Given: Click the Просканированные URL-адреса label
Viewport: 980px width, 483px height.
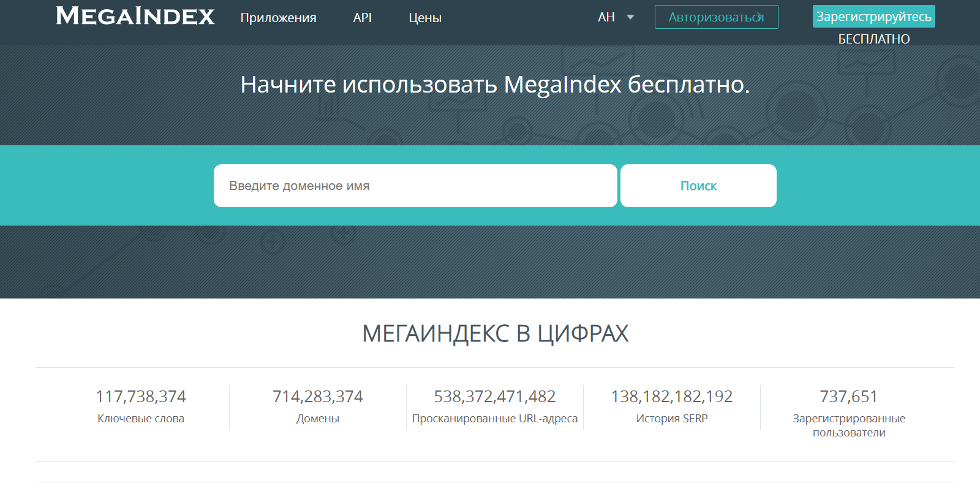Looking at the screenshot, I should tap(495, 419).
